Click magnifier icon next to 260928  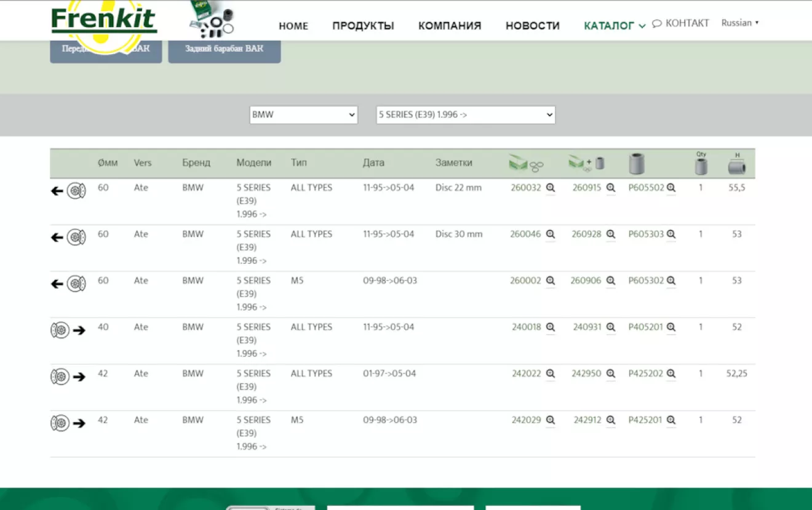pos(611,234)
